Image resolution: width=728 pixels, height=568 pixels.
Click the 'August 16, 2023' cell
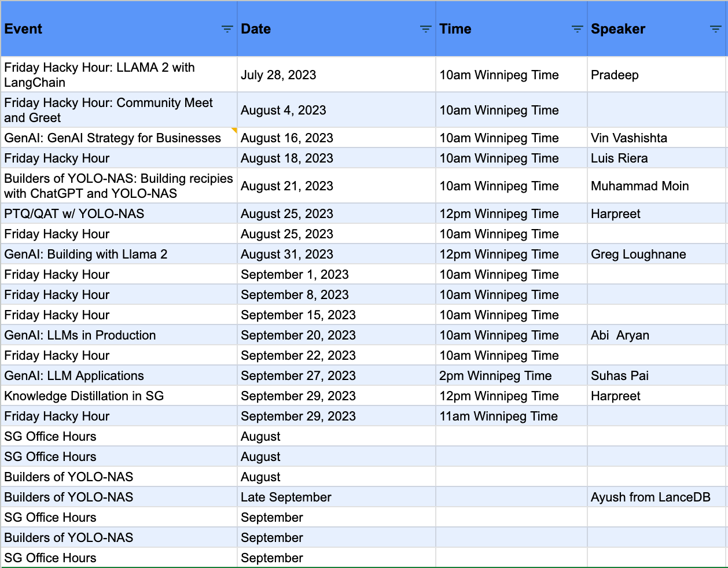coord(337,138)
